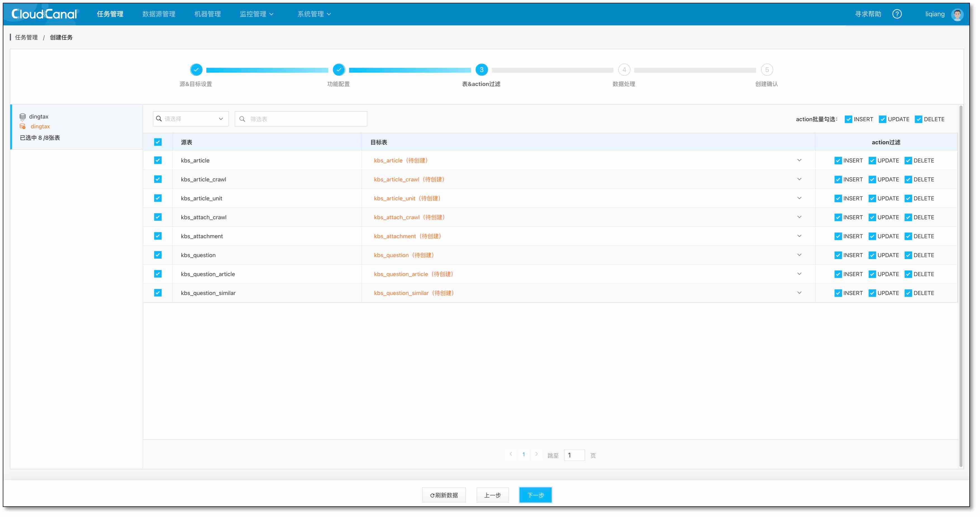The image size is (980, 517).
Task: Uncheck the kbs_article source table row
Action: click(158, 160)
